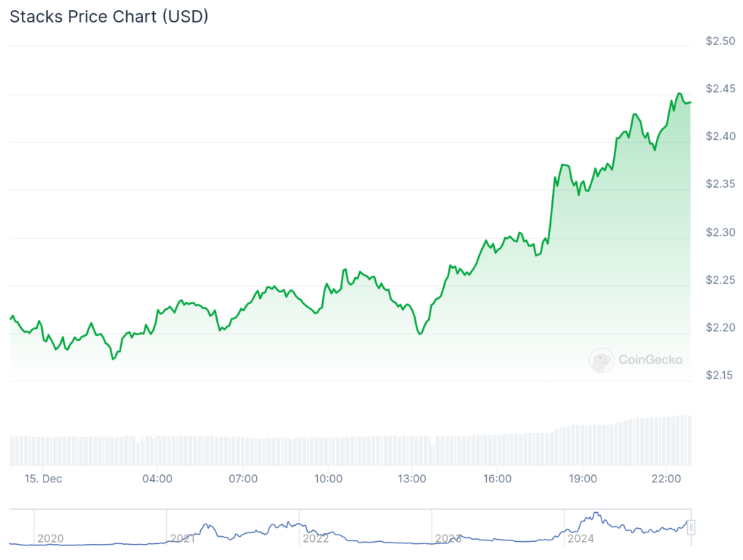Click 2020 label in the range navigator

[50, 538]
